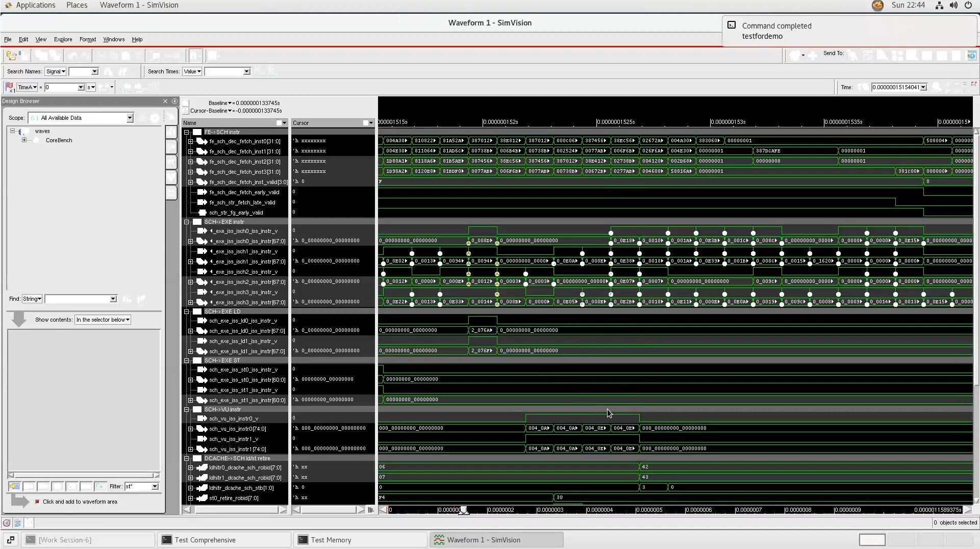The height and width of the screenshot is (549, 980).
Task: Expand the CoreBench tree node
Action: [24, 140]
